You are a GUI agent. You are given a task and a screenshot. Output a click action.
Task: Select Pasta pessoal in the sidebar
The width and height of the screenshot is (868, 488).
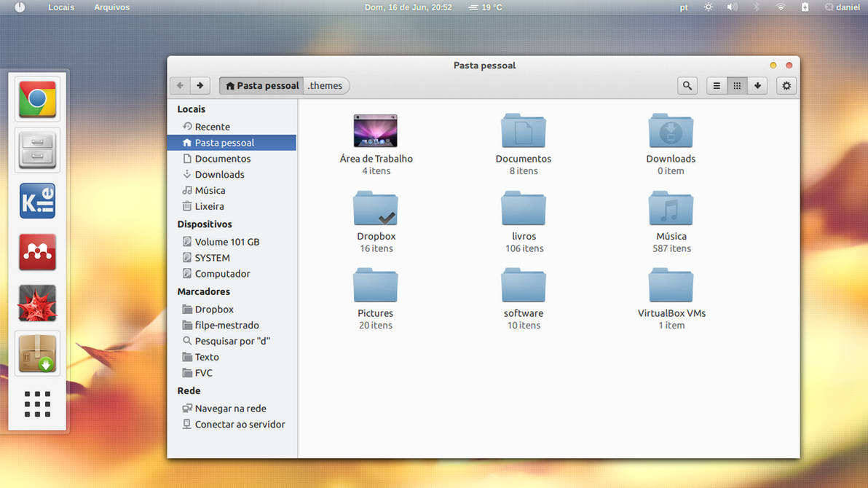[232, 142]
